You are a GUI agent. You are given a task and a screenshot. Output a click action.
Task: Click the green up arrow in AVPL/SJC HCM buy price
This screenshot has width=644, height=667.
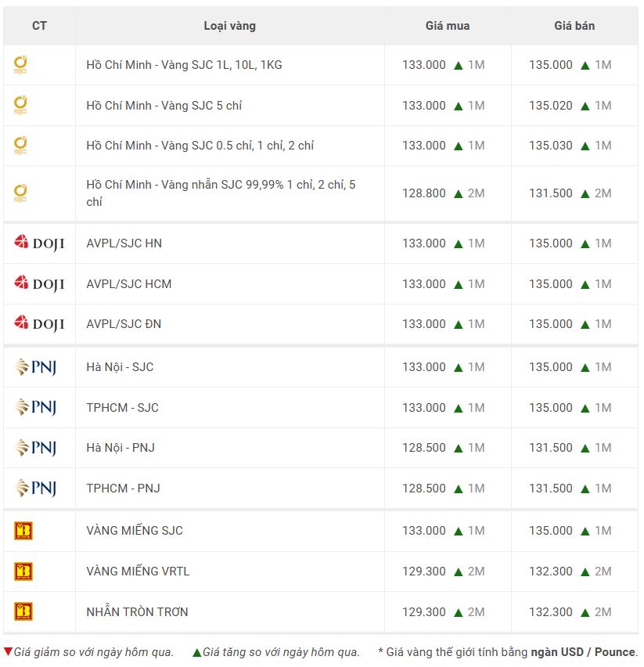pyautogui.click(x=459, y=285)
